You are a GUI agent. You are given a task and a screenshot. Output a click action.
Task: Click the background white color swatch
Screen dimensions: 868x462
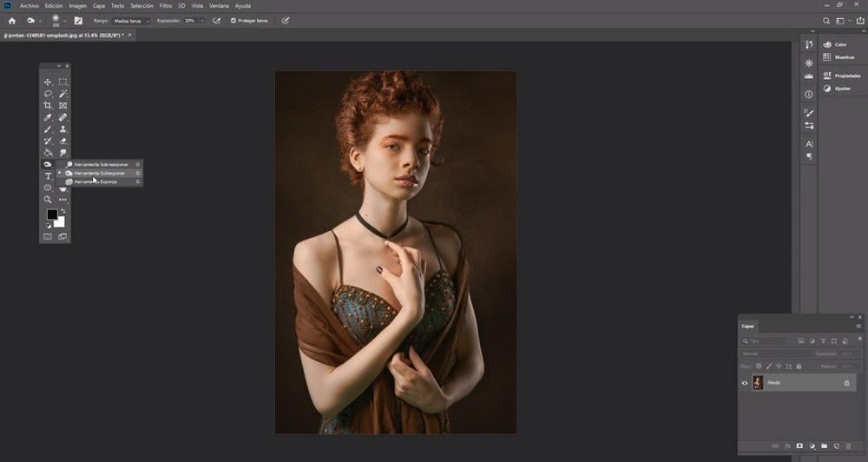61,222
